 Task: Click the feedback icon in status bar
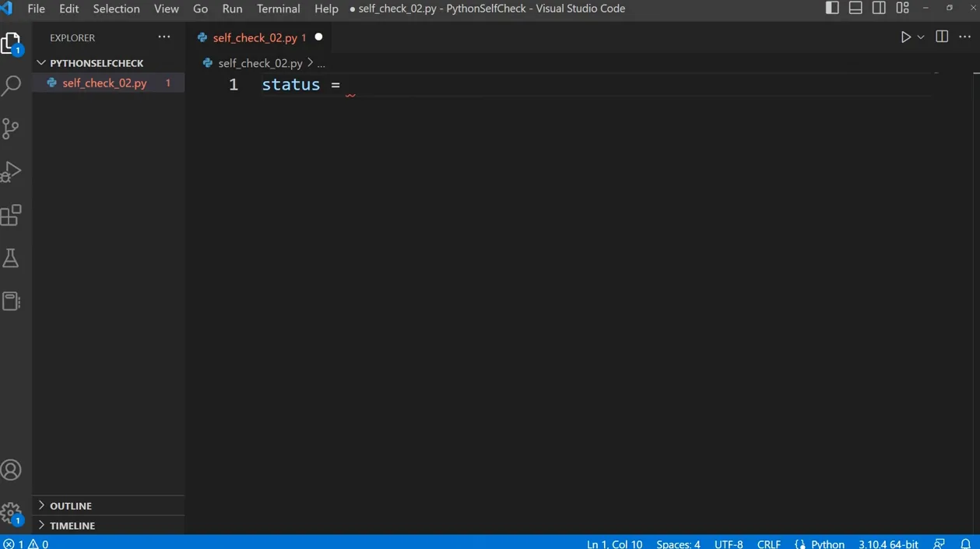click(940, 544)
